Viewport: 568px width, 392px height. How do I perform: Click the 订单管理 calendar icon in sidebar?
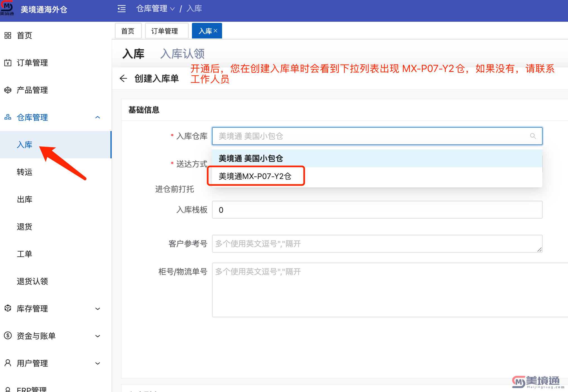(8, 63)
